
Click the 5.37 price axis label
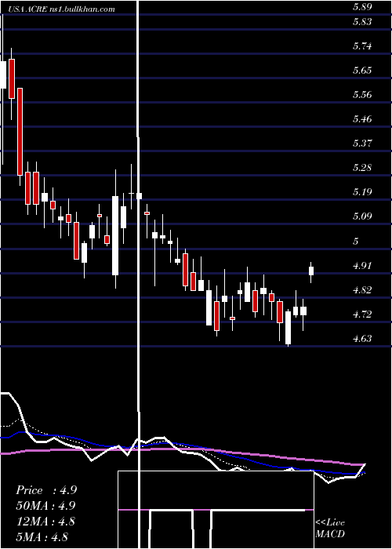click(x=362, y=144)
